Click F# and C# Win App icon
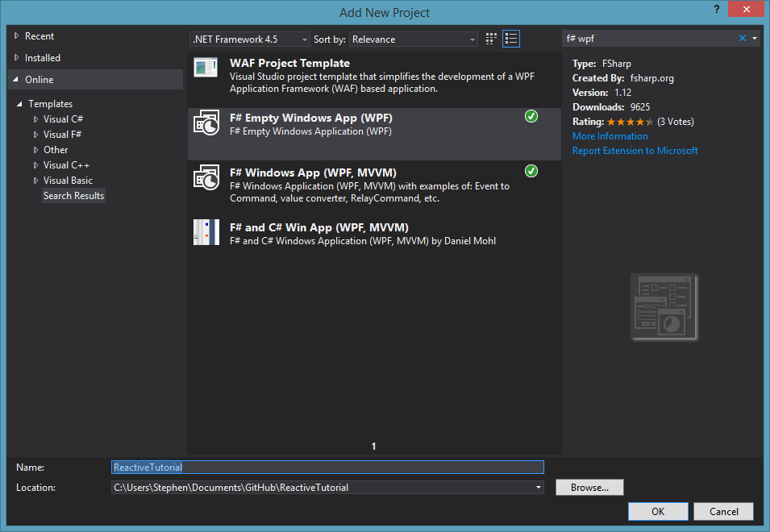 (206, 232)
